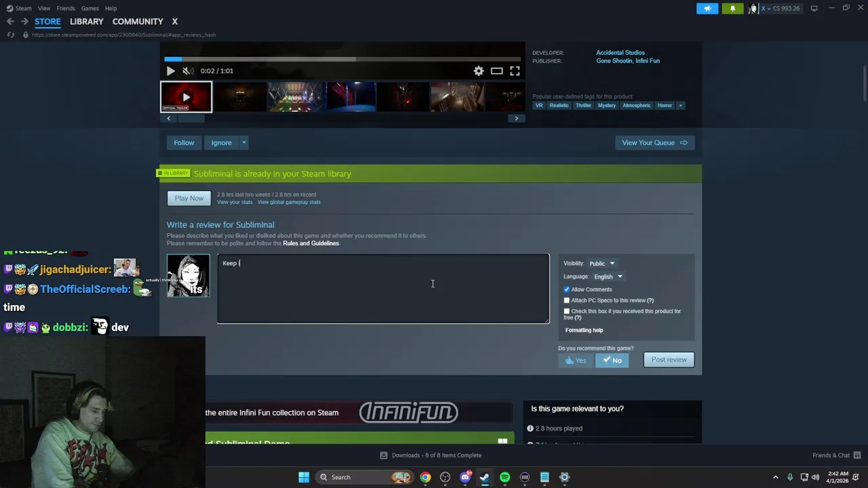The width and height of the screenshot is (868, 488).
Task: Open the announcements megaphone button
Action: [x=707, y=8]
